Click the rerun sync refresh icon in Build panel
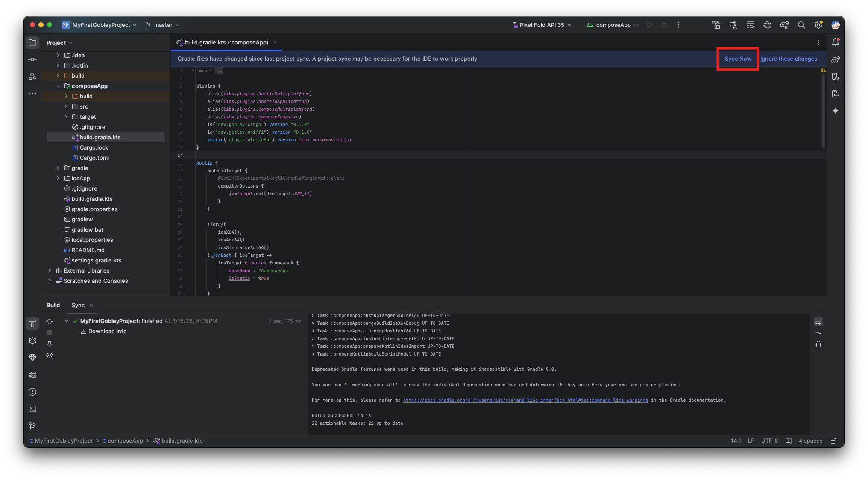This screenshot has width=868, height=479. point(50,322)
